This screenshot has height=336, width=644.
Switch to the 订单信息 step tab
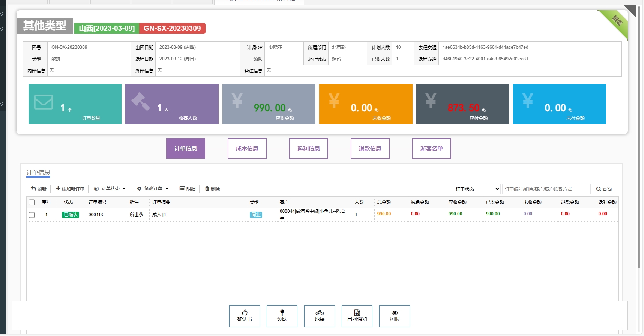coord(186,148)
